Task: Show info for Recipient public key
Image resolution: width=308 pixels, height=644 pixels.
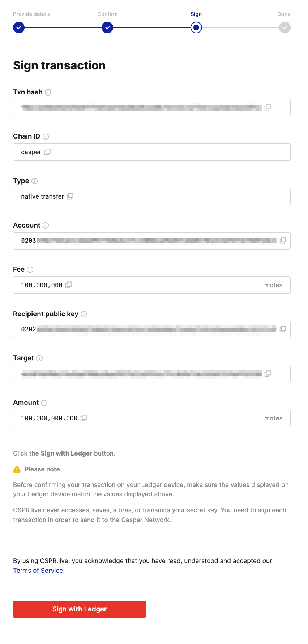Action: tap(84, 314)
